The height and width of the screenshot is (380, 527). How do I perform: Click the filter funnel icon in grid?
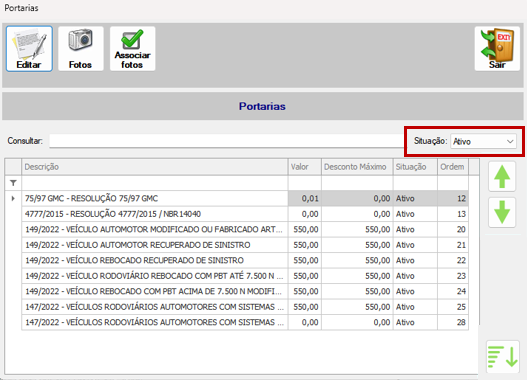click(x=13, y=183)
